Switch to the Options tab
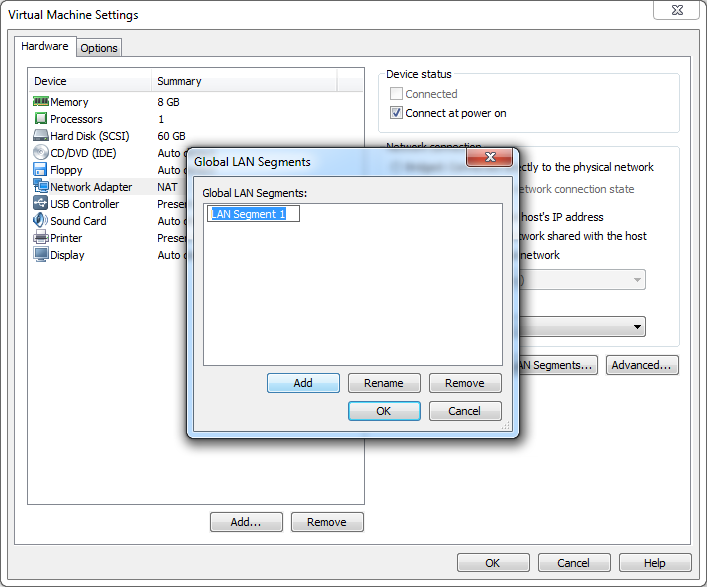Viewport: 707px width, 587px height. [x=99, y=48]
